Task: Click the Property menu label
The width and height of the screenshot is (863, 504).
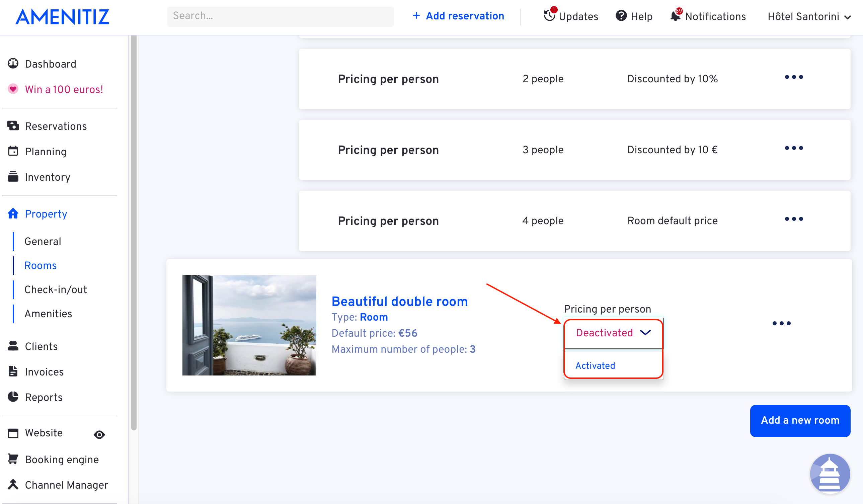Action: (46, 214)
